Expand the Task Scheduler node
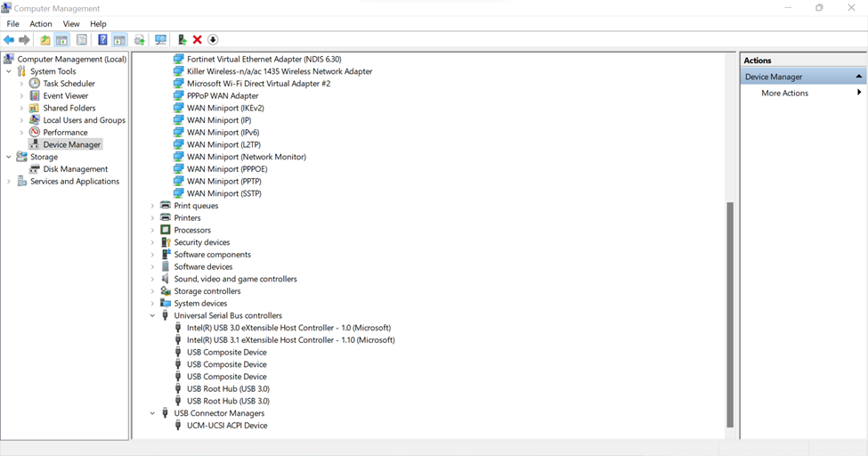Viewport: 868px width, 456px height. [x=21, y=84]
